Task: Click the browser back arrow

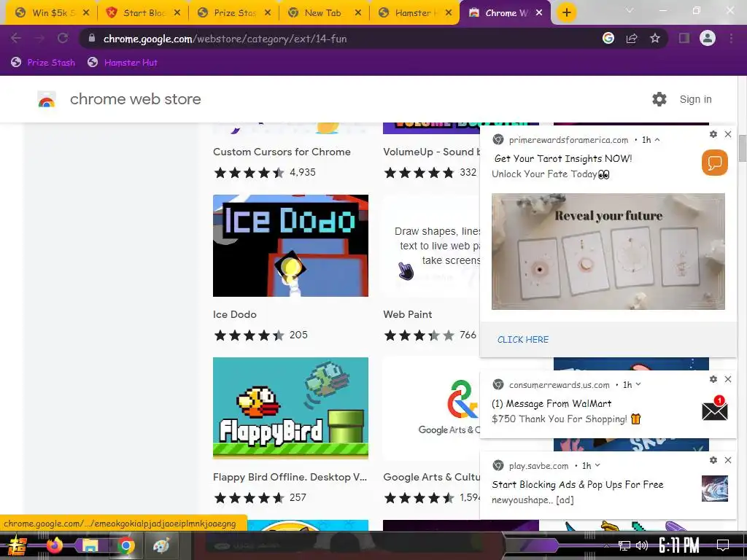Action: [16, 38]
